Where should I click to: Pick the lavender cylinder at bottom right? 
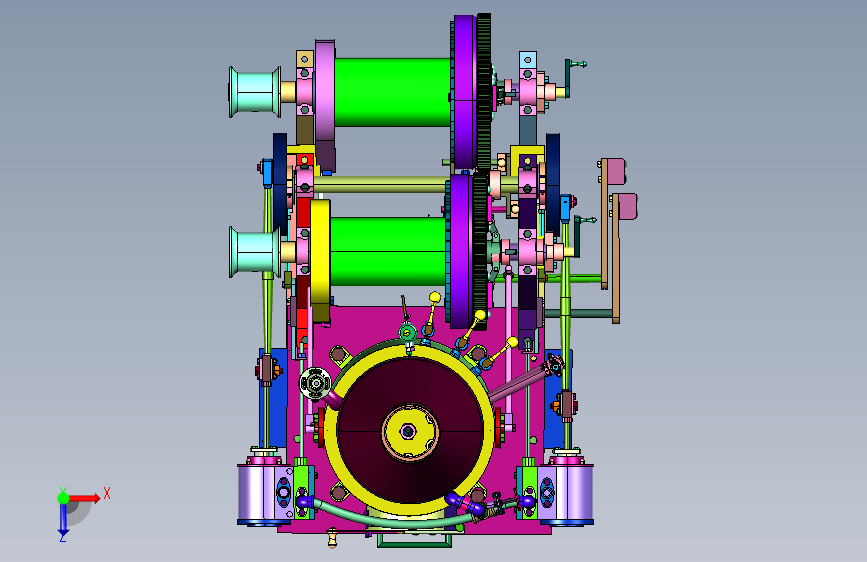tap(575, 494)
